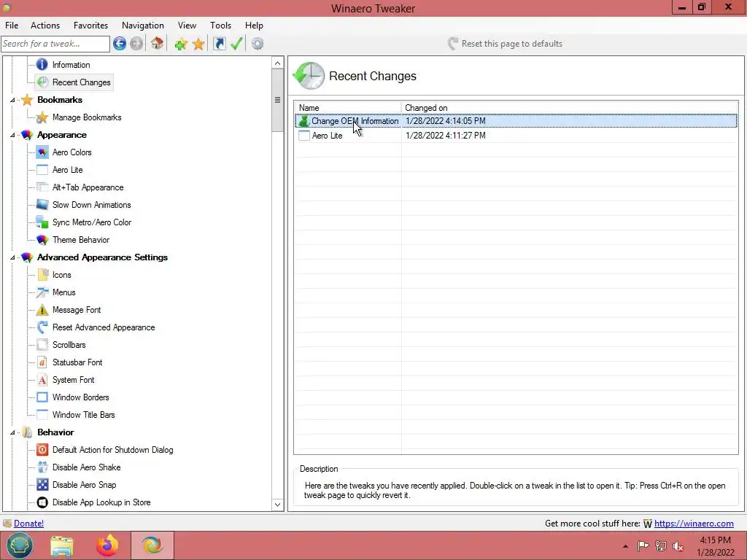
Task: Collapse the Behavior tree group
Action: pyautogui.click(x=12, y=432)
